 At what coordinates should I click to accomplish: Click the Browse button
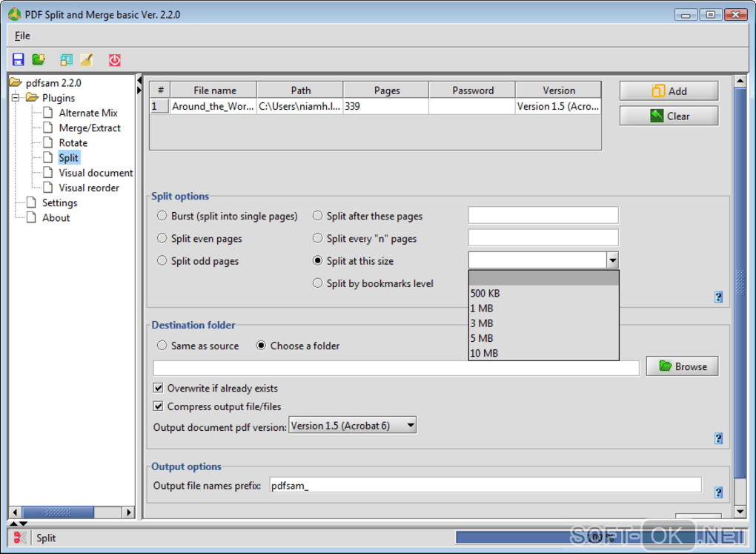pos(682,366)
